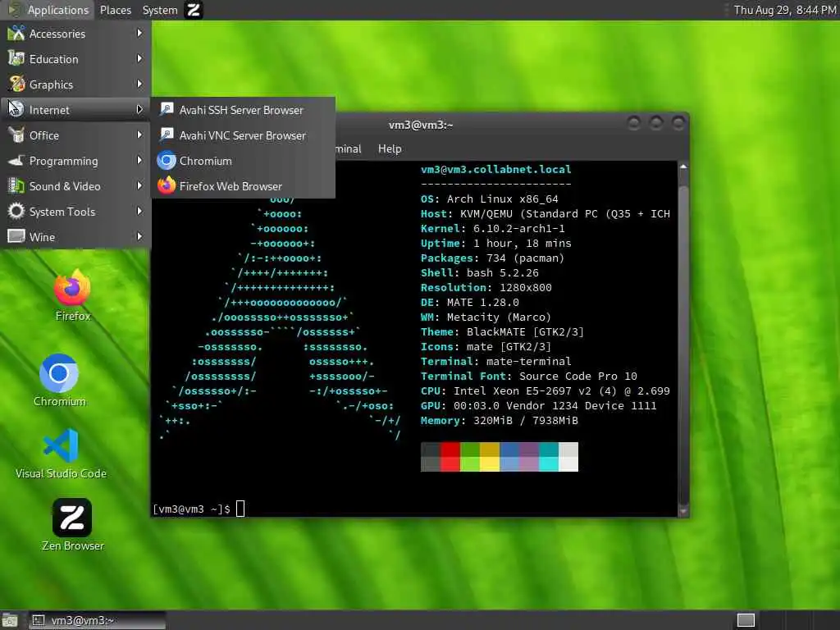Click the Chromium icon in Internet submenu
This screenshot has width=840, height=630.
(x=167, y=160)
